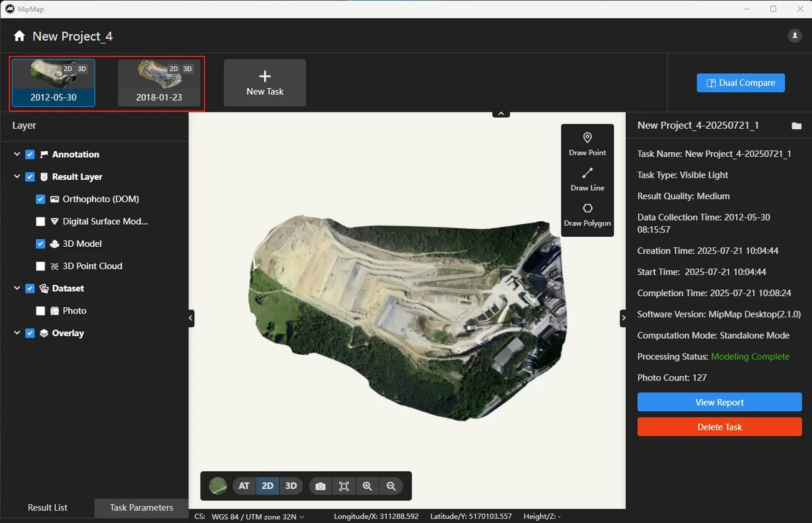Click the camera screenshot icon
812x523 pixels.
pyautogui.click(x=320, y=486)
